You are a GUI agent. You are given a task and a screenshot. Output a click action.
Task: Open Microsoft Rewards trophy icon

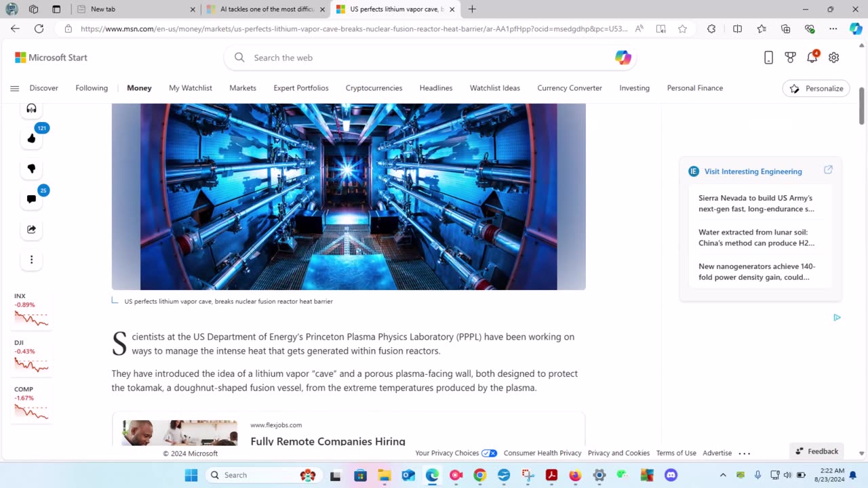pos(790,58)
